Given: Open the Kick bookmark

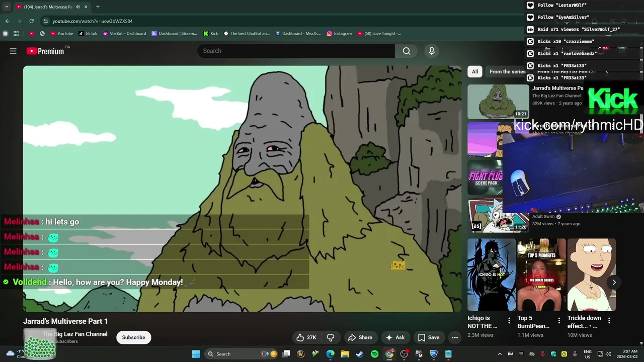Looking at the screenshot, I should coord(211,34).
